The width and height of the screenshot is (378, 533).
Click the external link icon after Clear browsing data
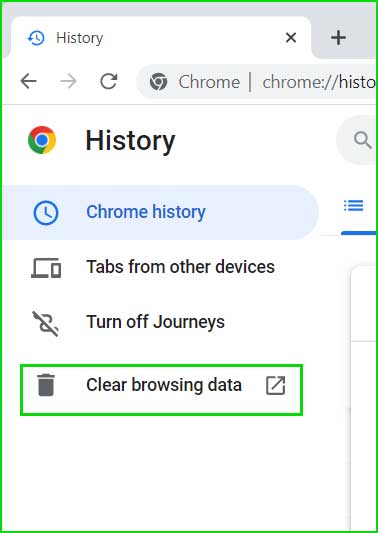tap(275, 386)
